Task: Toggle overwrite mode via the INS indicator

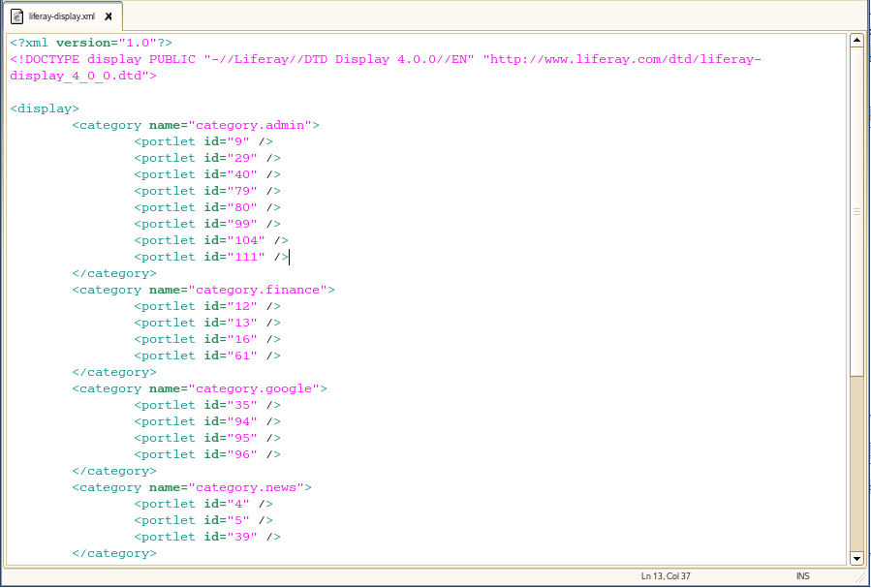Action: tap(802, 575)
